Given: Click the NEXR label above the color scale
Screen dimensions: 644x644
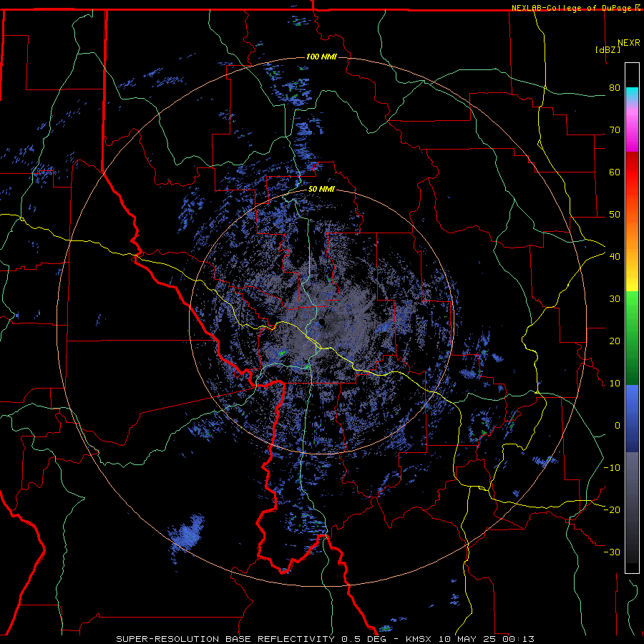Looking at the screenshot, I should click(x=628, y=43).
